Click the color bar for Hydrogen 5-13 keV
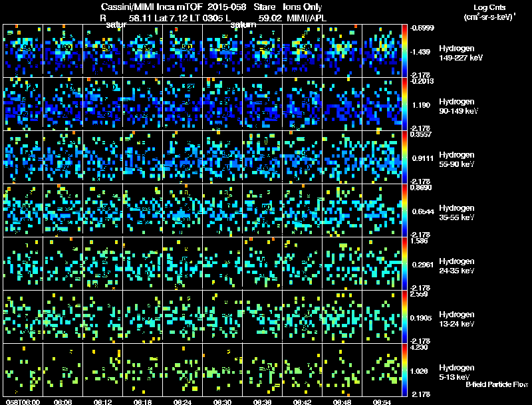 coord(406,370)
